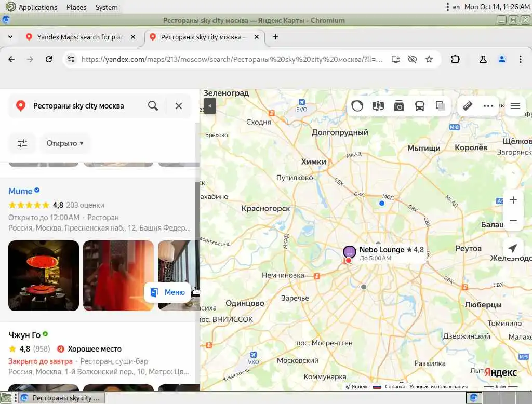Viewport: 532px width, 404px height.
Task: Click the VKO airport icon
Action: [253, 355]
